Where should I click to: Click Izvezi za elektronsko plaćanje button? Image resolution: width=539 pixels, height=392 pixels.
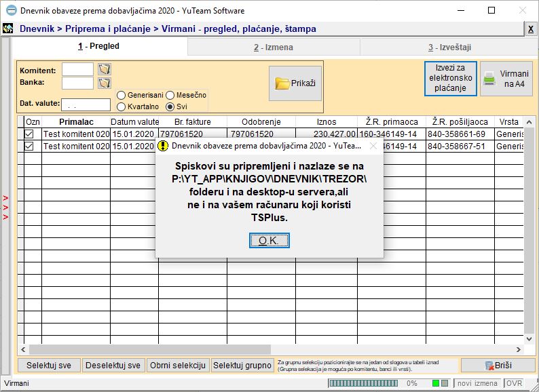click(451, 78)
